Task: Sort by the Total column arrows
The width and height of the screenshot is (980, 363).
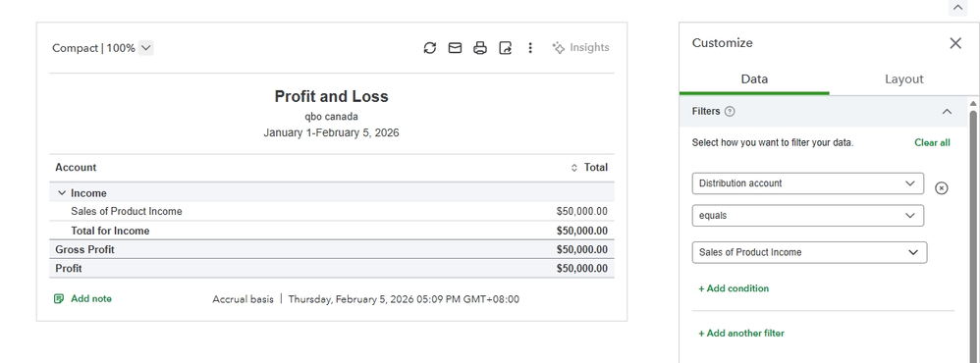Action: coord(574,168)
